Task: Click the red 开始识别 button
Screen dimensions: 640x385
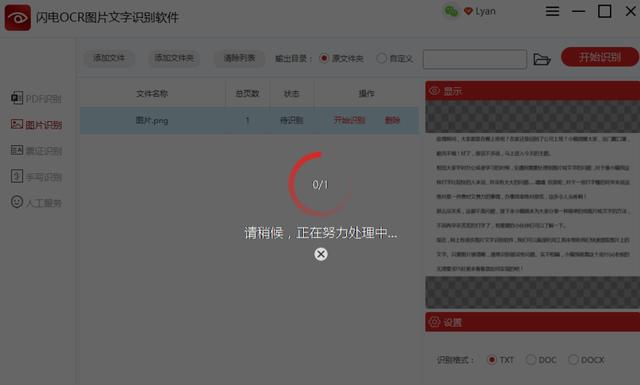Action: pyautogui.click(x=600, y=57)
